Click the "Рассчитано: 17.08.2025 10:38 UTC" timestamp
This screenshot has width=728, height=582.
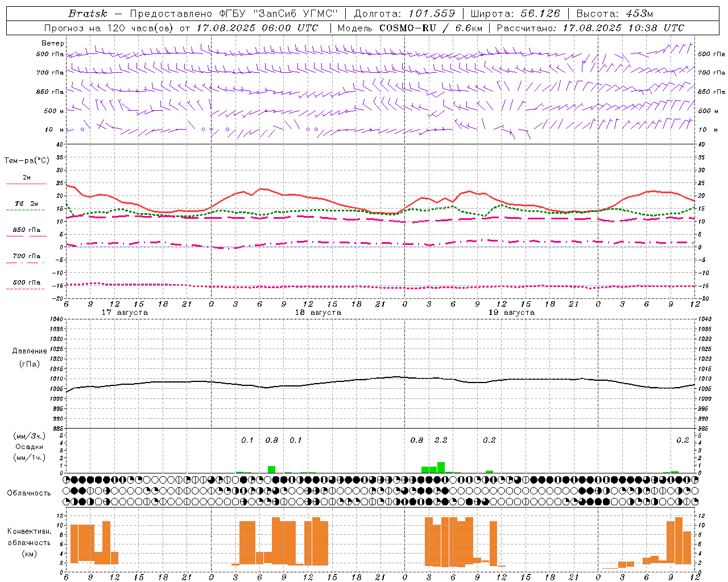point(590,28)
